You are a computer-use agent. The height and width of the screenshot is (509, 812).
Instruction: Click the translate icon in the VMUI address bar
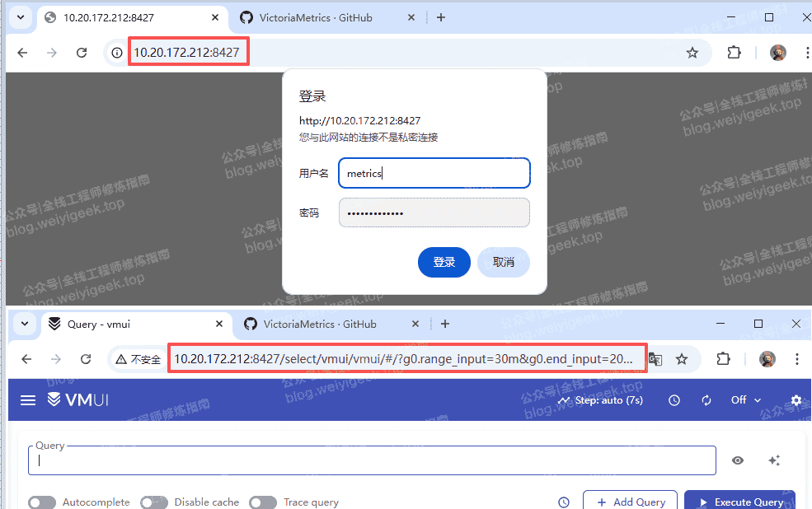[x=655, y=359]
